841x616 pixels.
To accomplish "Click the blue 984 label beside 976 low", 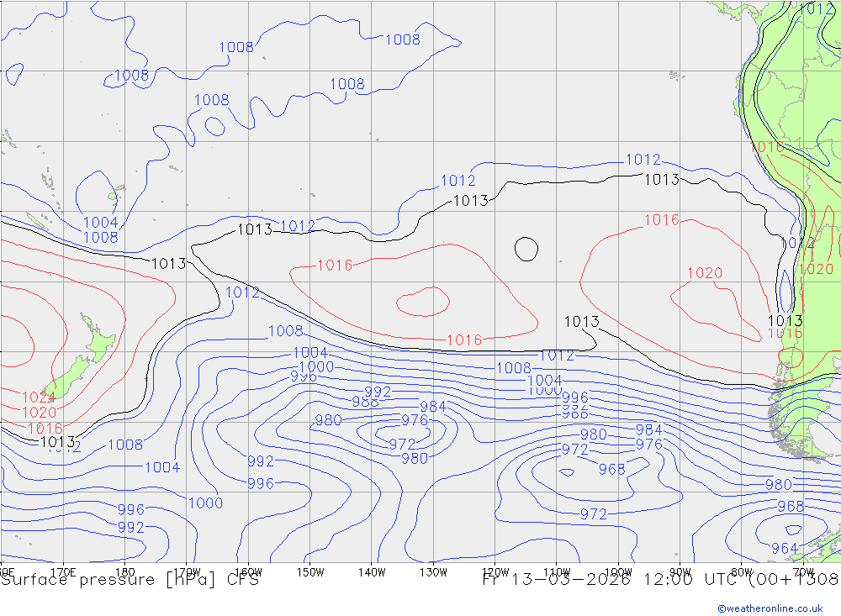I will pos(432,407).
